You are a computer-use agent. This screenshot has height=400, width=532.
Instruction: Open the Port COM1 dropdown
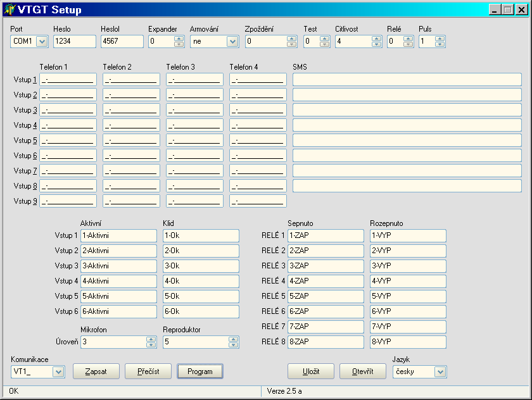42,41
